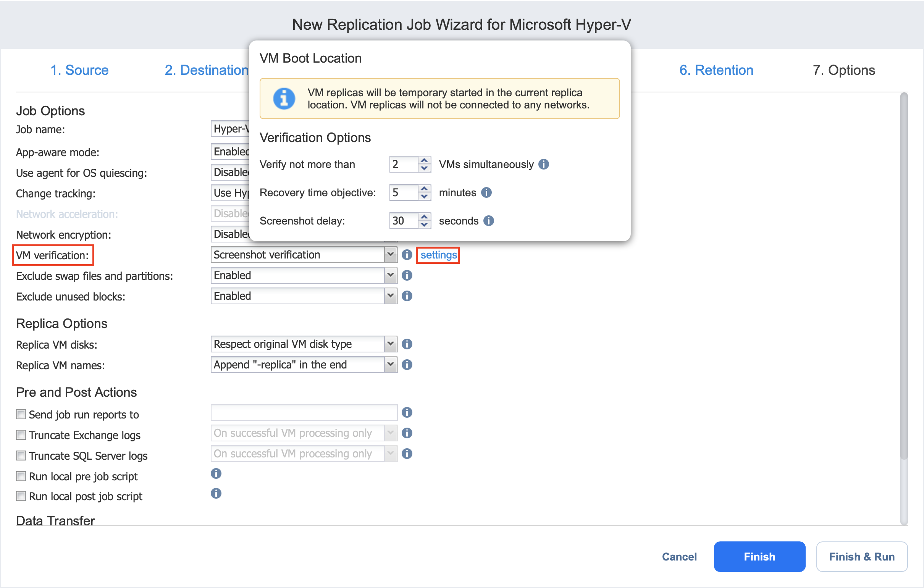
Task: Click info icon for Truncate Exchange logs
Action: pos(407,433)
